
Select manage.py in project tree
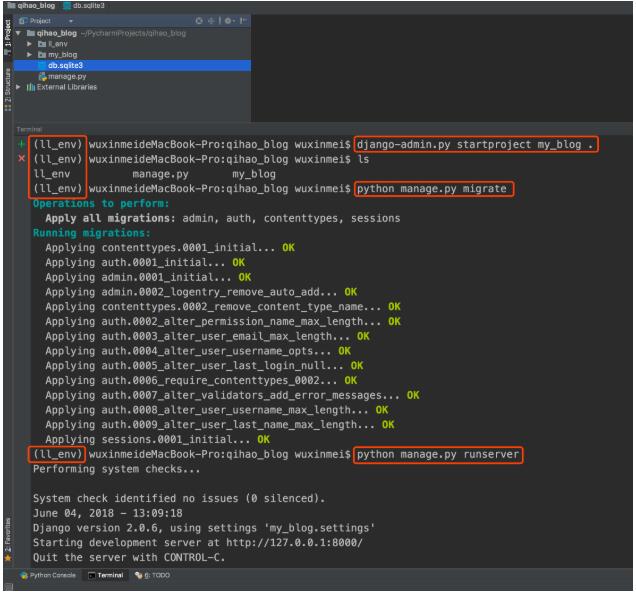(x=67, y=76)
